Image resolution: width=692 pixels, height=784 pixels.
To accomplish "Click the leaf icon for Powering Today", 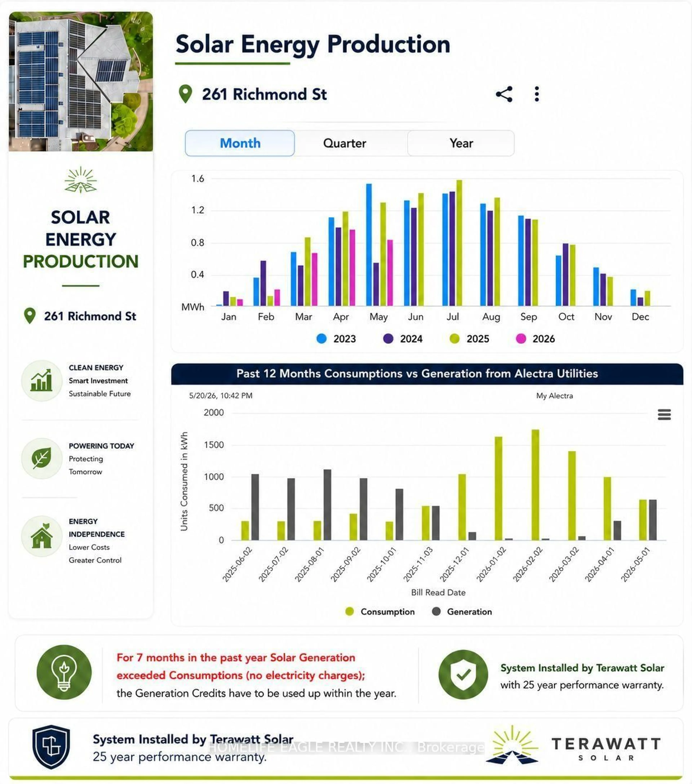I will (41, 458).
